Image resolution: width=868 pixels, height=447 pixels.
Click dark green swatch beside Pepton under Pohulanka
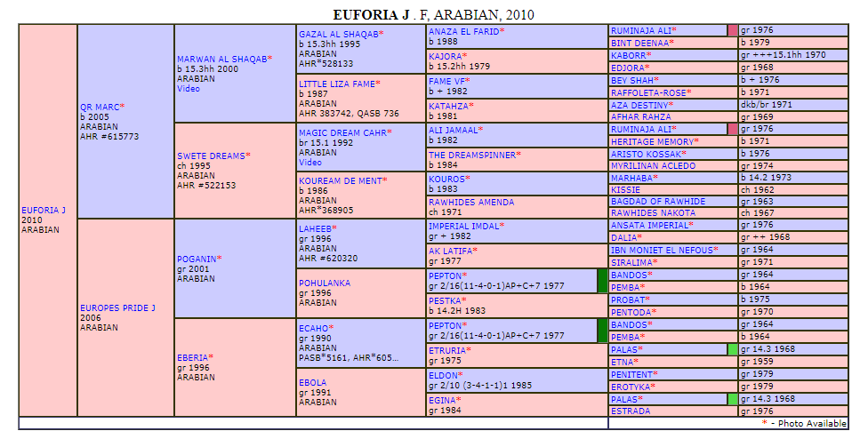point(602,281)
